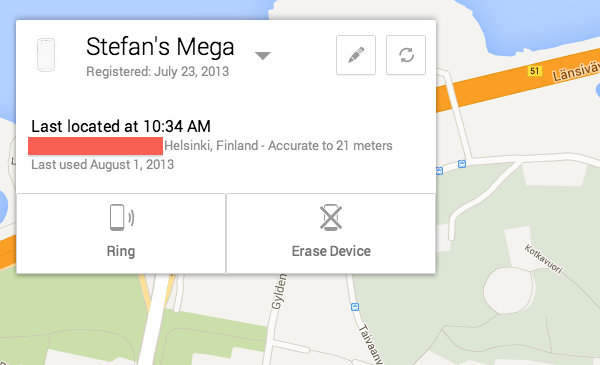Click the Länsiväy highway label
This screenshot has height=365, width=600.
coord(575,72)
